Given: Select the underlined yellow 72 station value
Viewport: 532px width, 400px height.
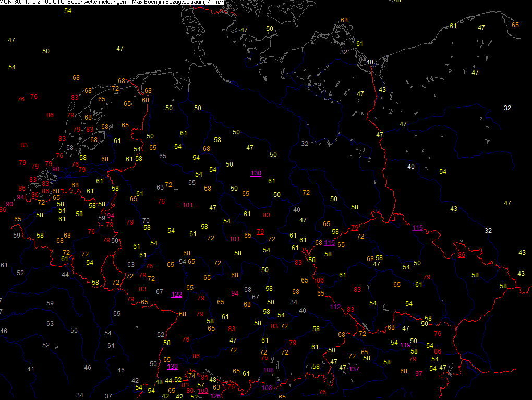Looking at the screenshot, I should tap(271, 239).
